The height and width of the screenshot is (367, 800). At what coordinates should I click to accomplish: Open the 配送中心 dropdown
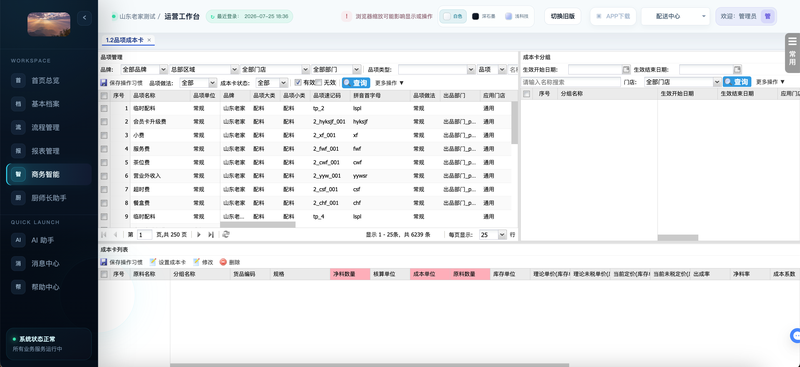(676, 16)
